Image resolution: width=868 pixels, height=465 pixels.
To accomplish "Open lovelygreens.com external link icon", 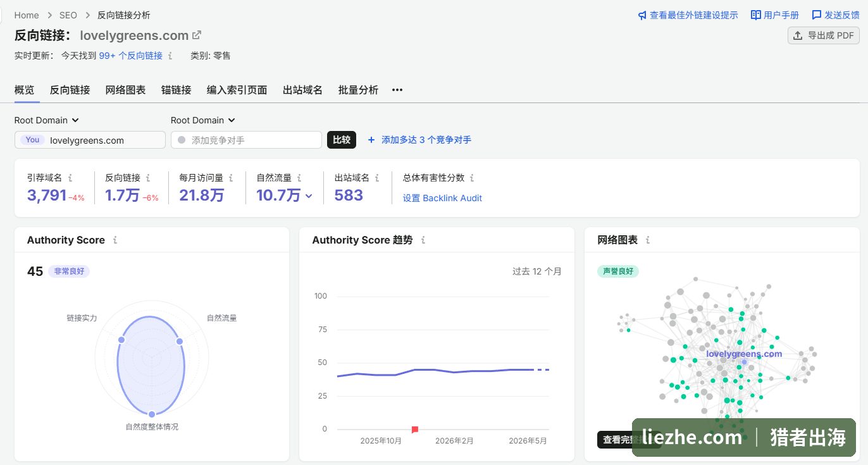I will (197, 35).
